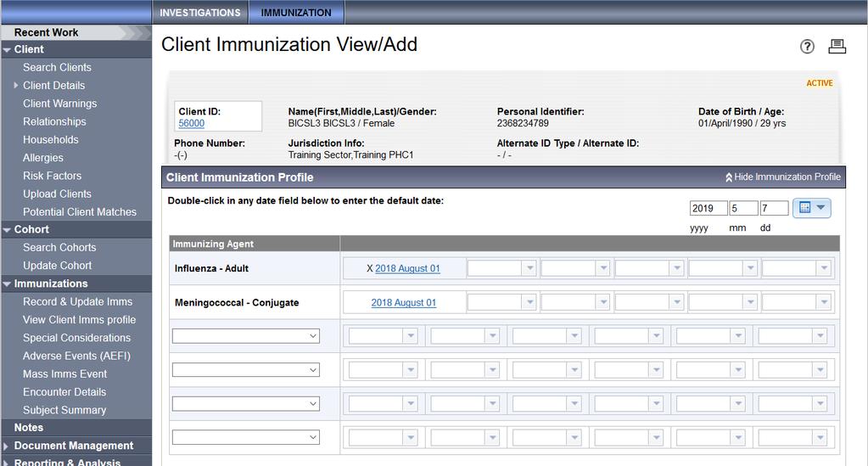Screen dimensions: 868x466
Task: Open Encounter Details page
Action: click(x=64, y=392)
